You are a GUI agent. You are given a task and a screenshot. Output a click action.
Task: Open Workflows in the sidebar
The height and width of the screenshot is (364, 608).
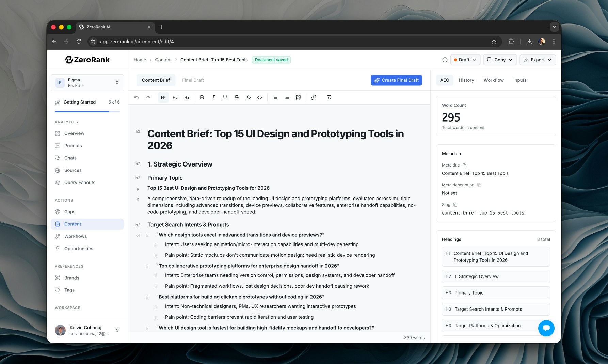87,236
